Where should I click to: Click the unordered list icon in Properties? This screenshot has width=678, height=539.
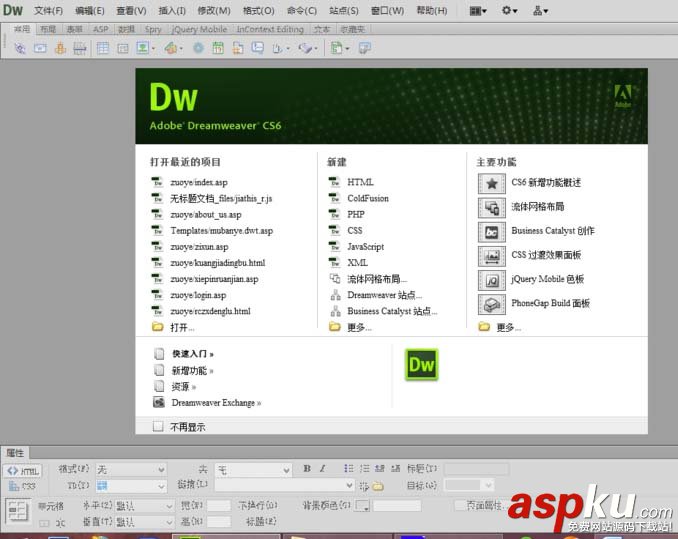[349, 469]
